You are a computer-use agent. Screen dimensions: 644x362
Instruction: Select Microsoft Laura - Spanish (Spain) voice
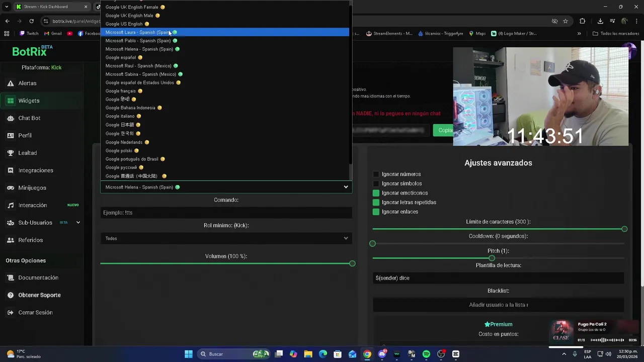coord(225,32)
